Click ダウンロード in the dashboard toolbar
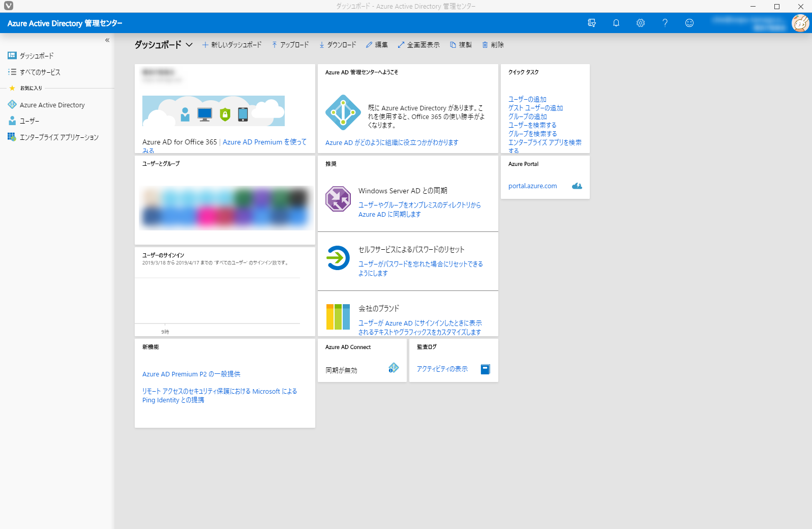 click(x=338, y=45)
